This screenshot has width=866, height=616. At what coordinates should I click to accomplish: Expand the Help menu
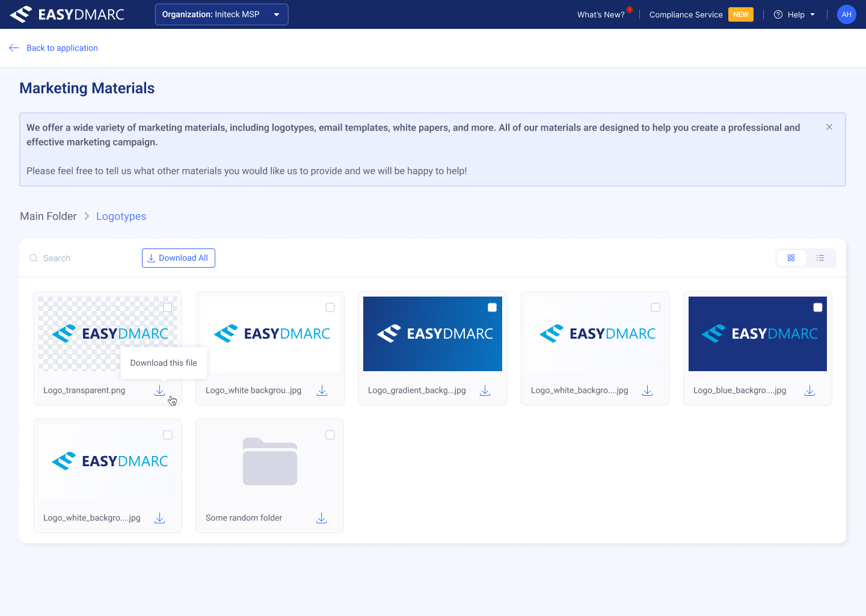794,14
